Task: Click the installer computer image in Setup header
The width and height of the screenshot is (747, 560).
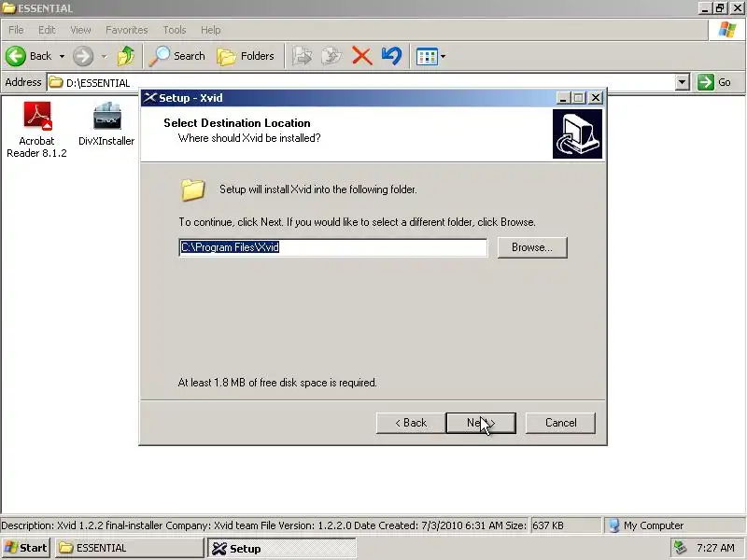Action: click(x=577, y=133)
